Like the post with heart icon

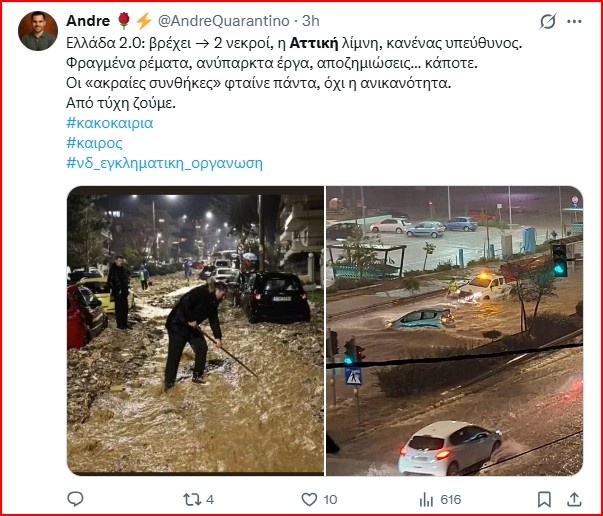coord(309,499)
